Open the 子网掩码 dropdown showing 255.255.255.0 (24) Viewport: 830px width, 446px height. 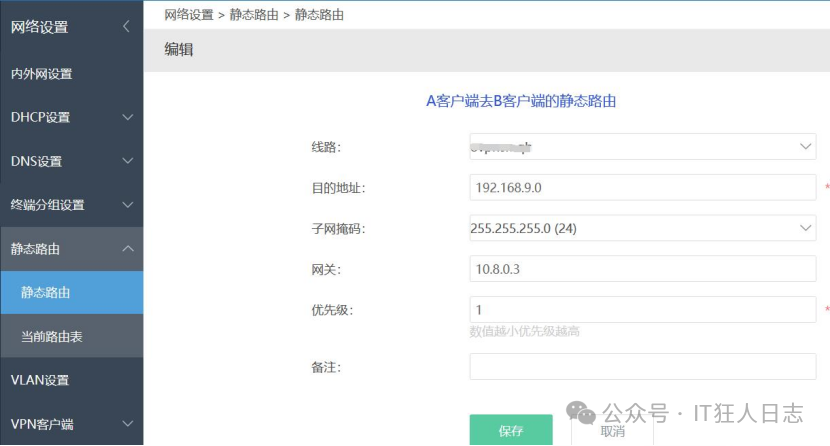pos(643,228)
